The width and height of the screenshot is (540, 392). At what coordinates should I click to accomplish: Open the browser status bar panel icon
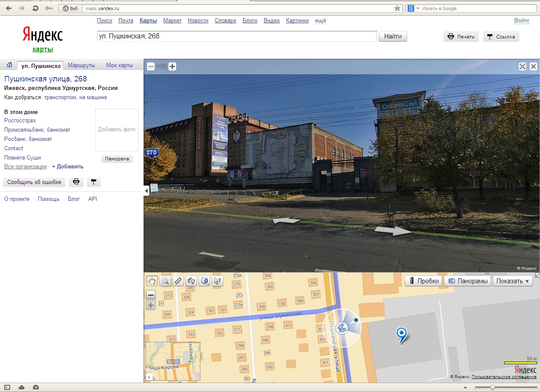[8, 387]
